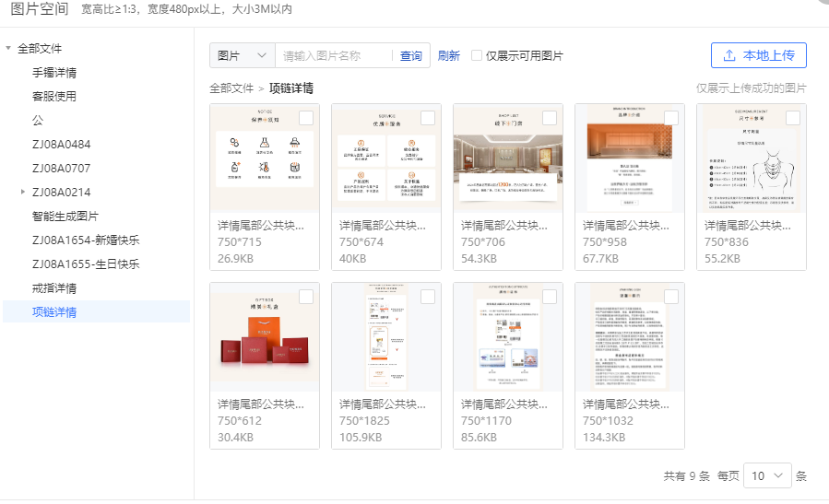This screenshot has height=504, width=829.
Task: Click 全部文件 in the breadcrumb path
Action: 231,88
